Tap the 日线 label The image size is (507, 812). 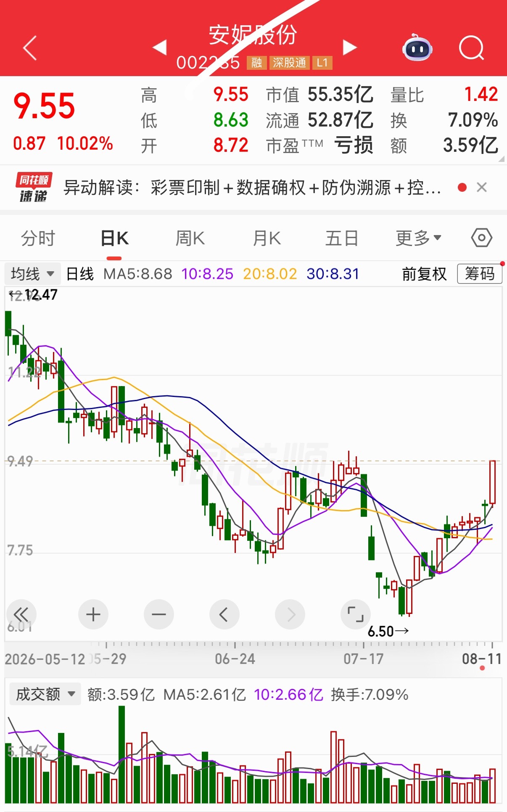pos(80,274)
